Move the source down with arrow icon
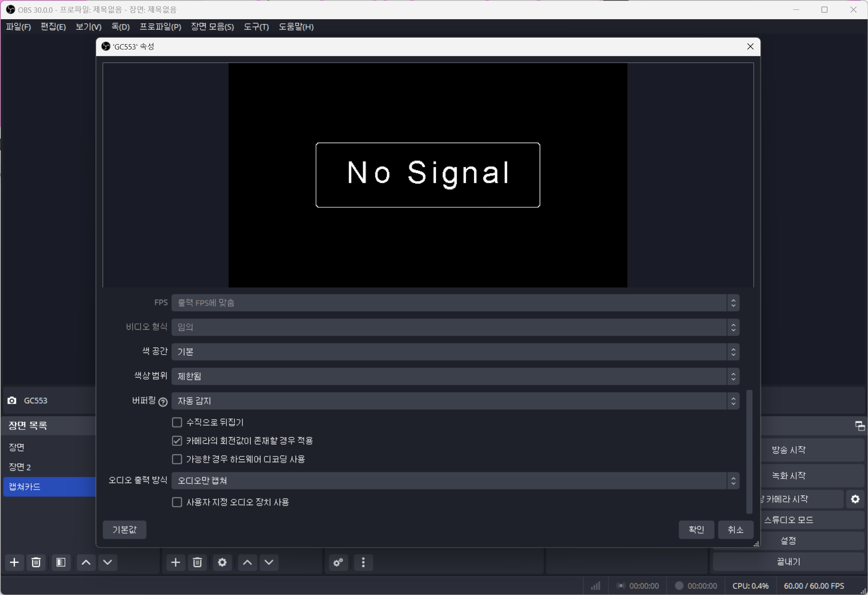The image size is (868, 595). pos(269,562)
